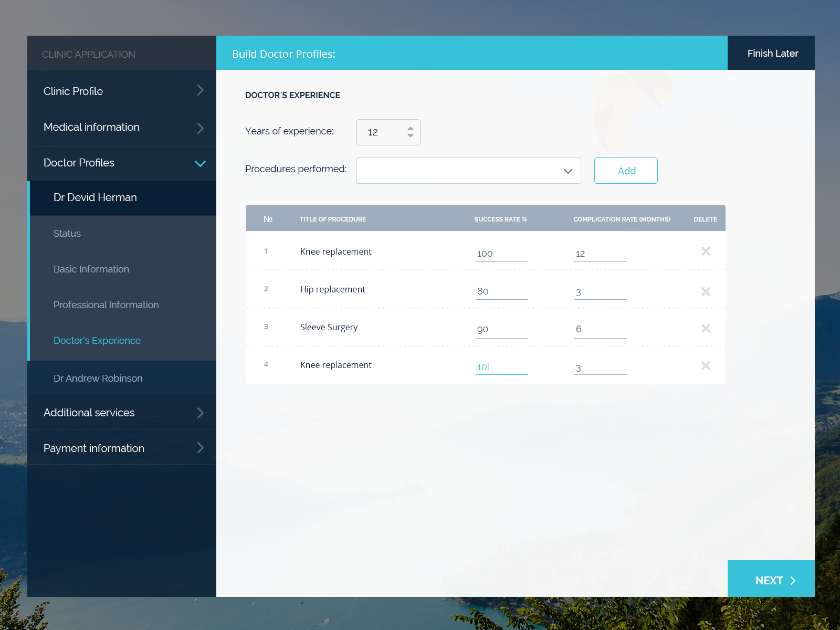This screenshot has height=630, width=840.
Task: Increase years of experience with up arrow
Action: (x=411, y=129)
